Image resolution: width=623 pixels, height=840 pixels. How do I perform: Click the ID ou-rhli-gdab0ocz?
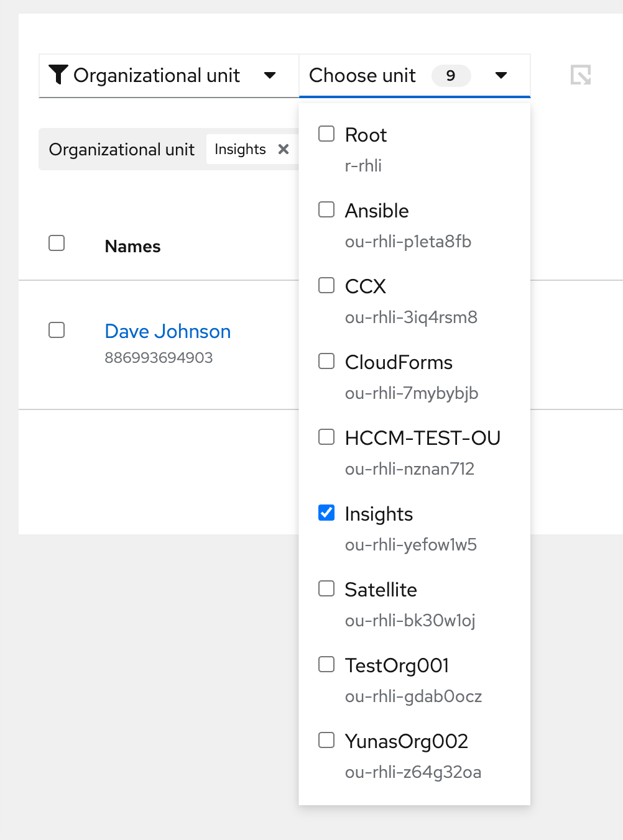pos(413,696)
